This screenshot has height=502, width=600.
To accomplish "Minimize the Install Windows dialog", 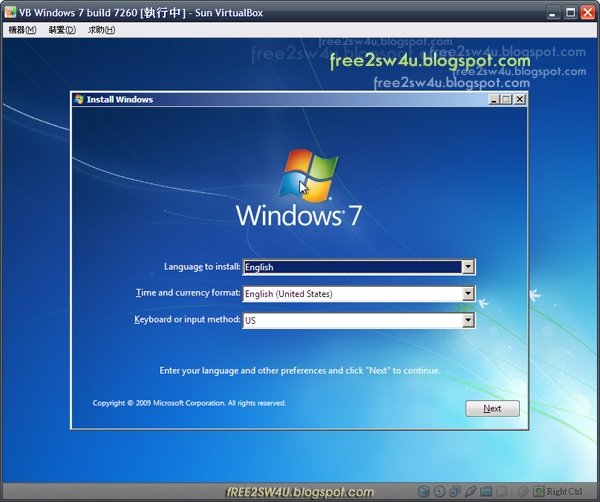I will [494, 99].
